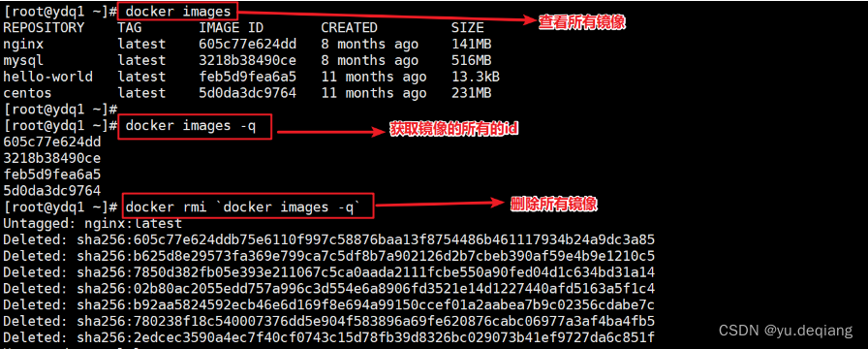The width and height of the screenshot is (868, 349).
Task: Click the REPOSITORY column header
Action: click(44, 28)
